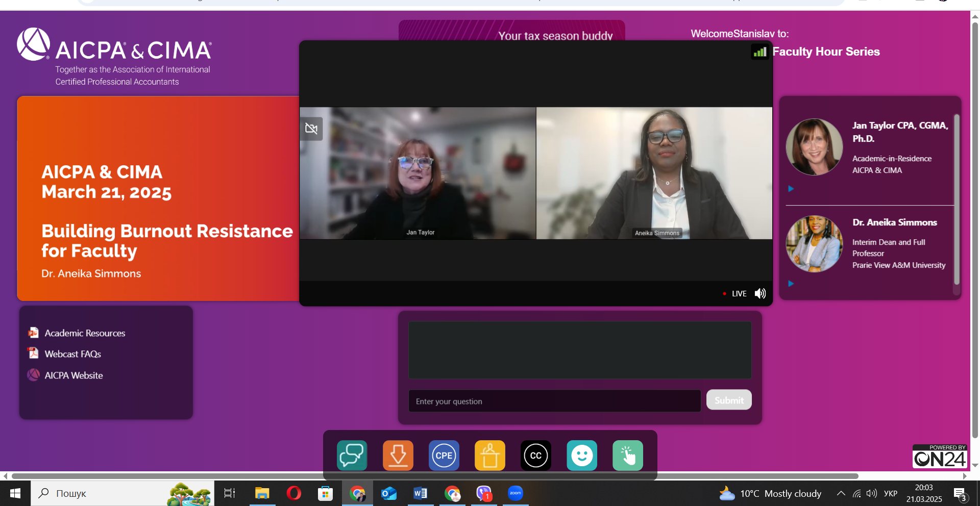The width and height of the screenshot is (980, 506).
Task: Open the Q&A chat bubbles widget
Action: coord(352,455)
